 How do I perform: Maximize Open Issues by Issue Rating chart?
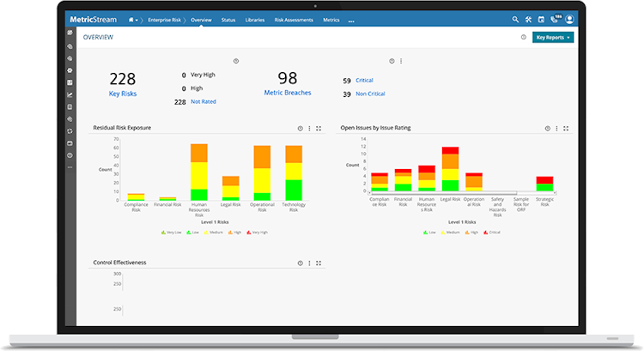click(x=566, y=129)
